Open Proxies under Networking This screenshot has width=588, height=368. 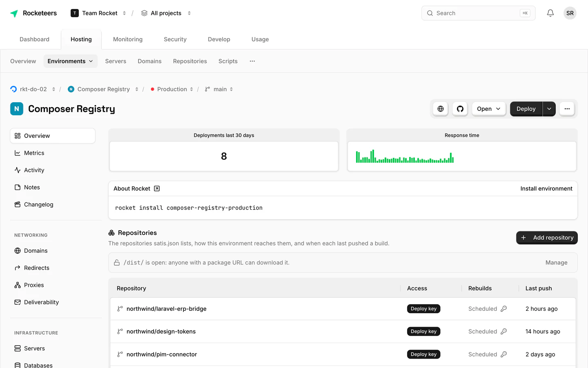tap(53, 285)
